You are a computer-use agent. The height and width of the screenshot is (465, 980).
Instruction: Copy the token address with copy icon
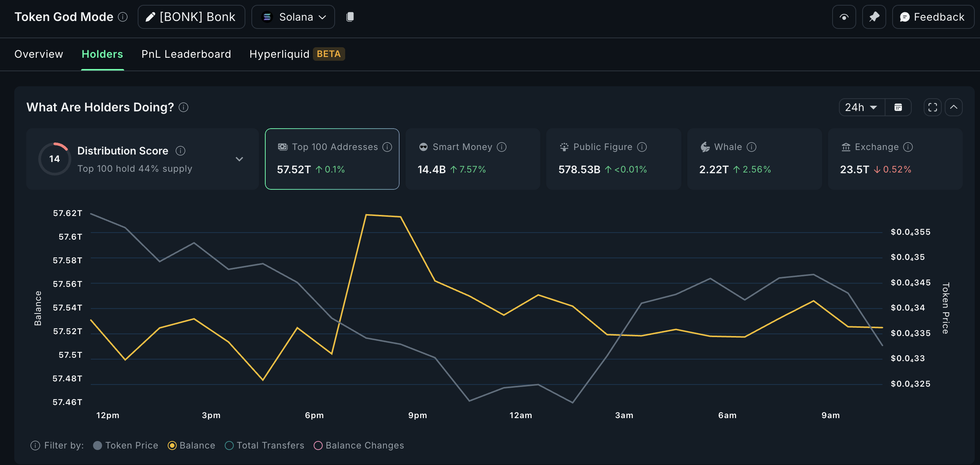[350, 17]
